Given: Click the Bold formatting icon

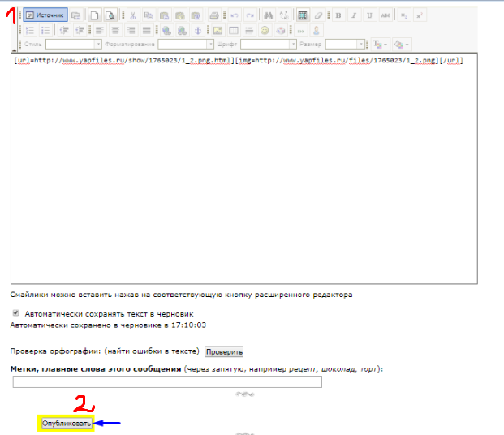Looking at the screenshot, I should pos(338,15).
